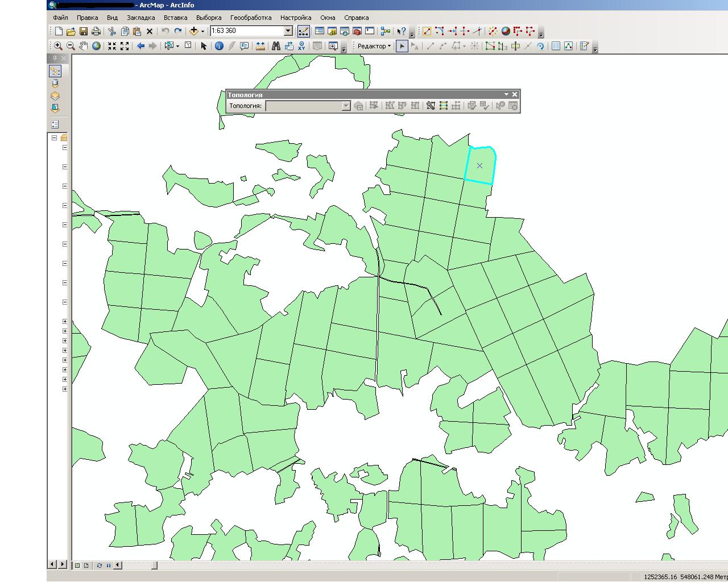Open the ModelBuilder window

pyautogui.click(x=386, y=31)
